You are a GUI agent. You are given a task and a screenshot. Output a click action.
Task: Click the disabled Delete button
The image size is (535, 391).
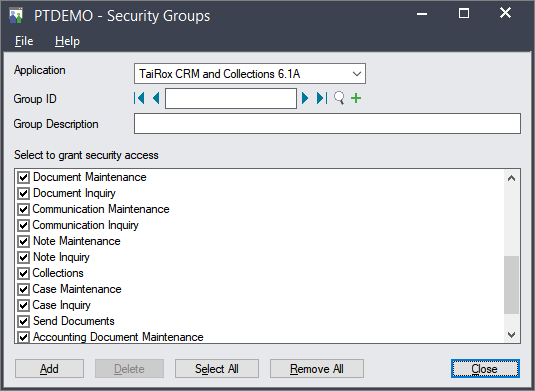pos(129,368)
